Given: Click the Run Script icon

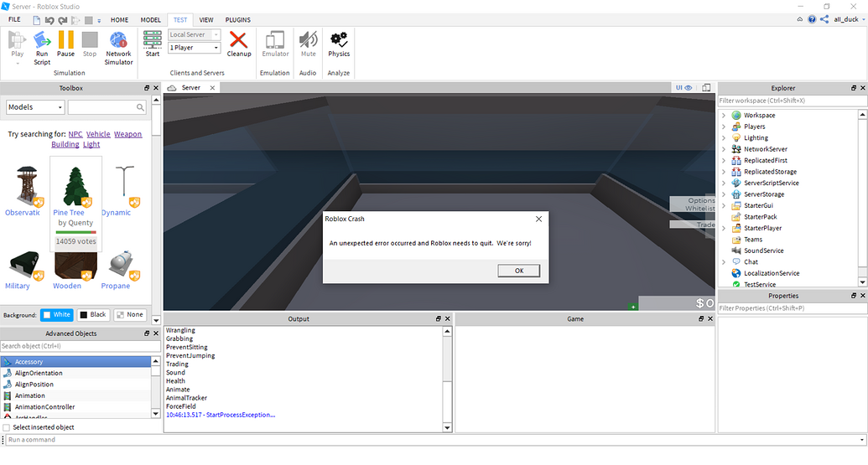Looking at the screenshot, I should [42, 40].
